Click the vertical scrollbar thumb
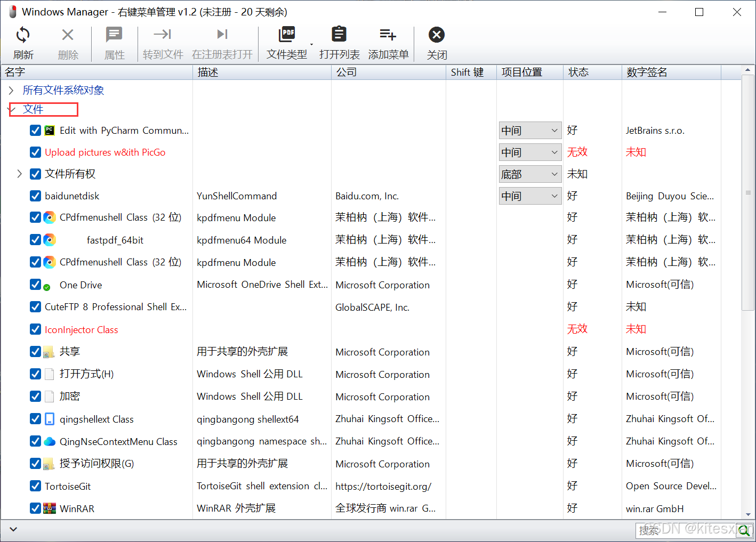 pos(748,192)
